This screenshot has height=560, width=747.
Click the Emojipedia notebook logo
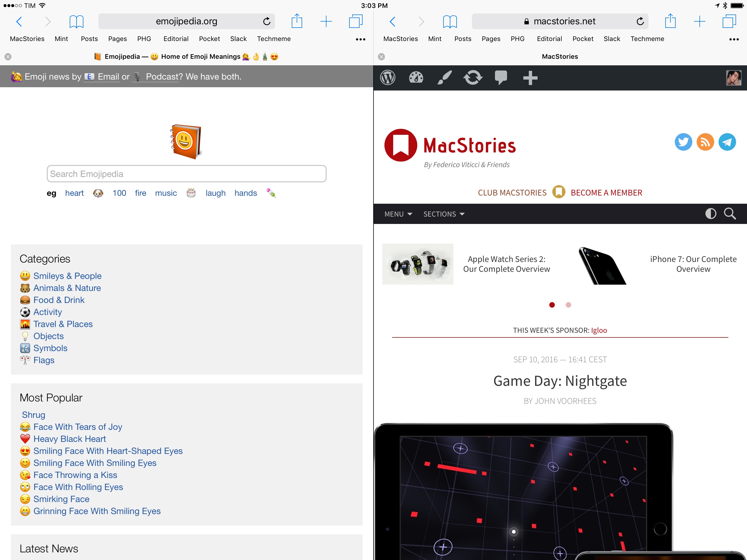186,142
